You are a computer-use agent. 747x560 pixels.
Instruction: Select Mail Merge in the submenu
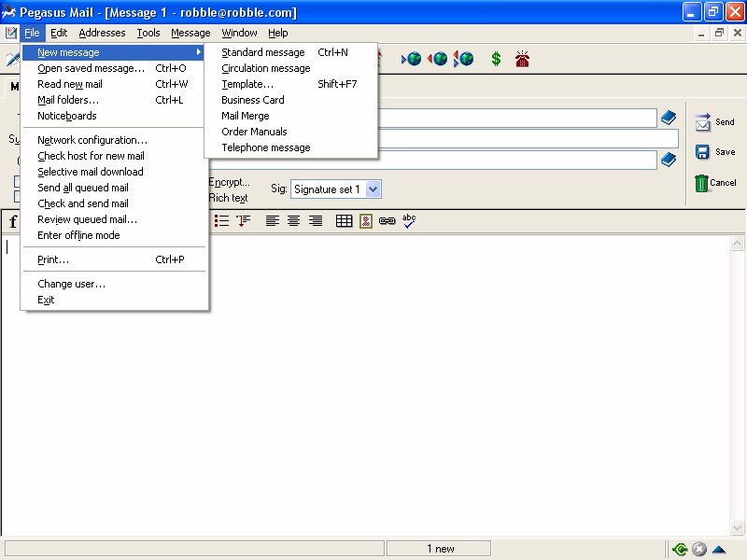click(x=290, y=116)
